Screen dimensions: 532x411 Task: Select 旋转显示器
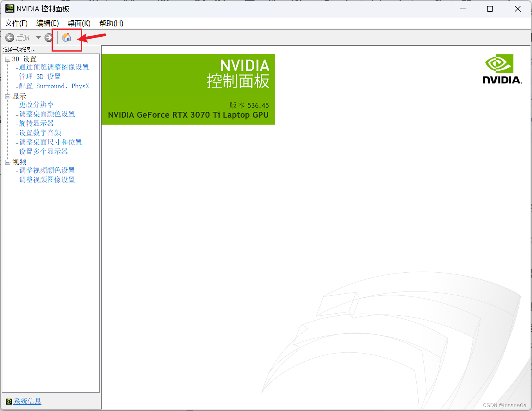[x=36, y=123]
